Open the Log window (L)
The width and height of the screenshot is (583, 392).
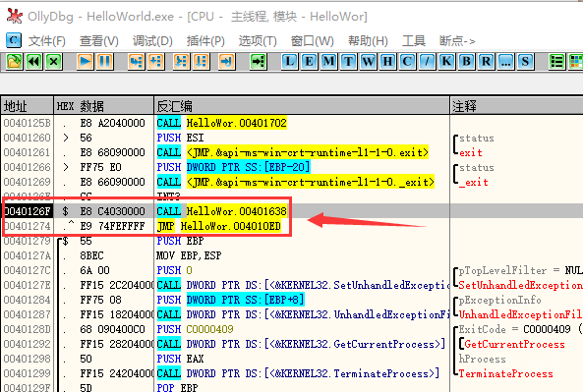[290, 61]
